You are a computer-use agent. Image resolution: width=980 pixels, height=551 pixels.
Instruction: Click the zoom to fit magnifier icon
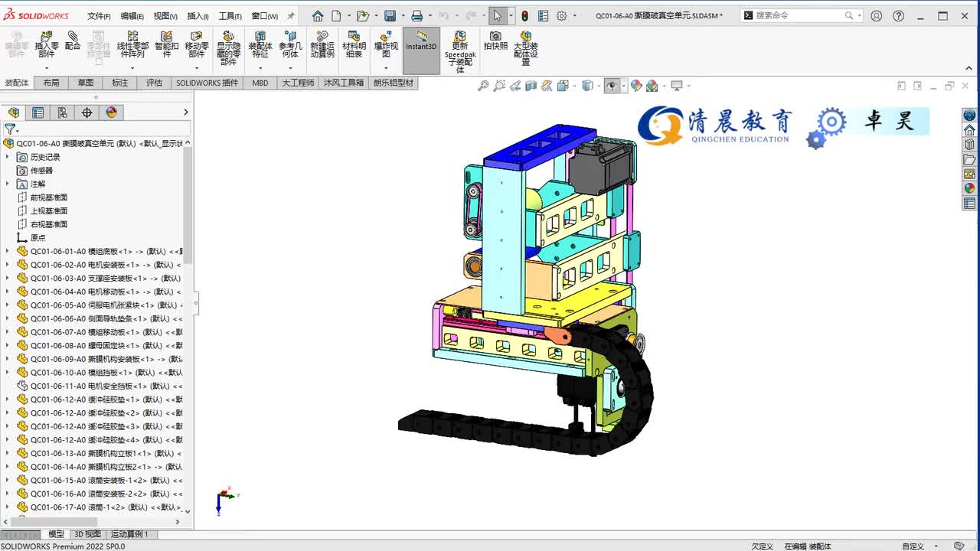[483, 86]
